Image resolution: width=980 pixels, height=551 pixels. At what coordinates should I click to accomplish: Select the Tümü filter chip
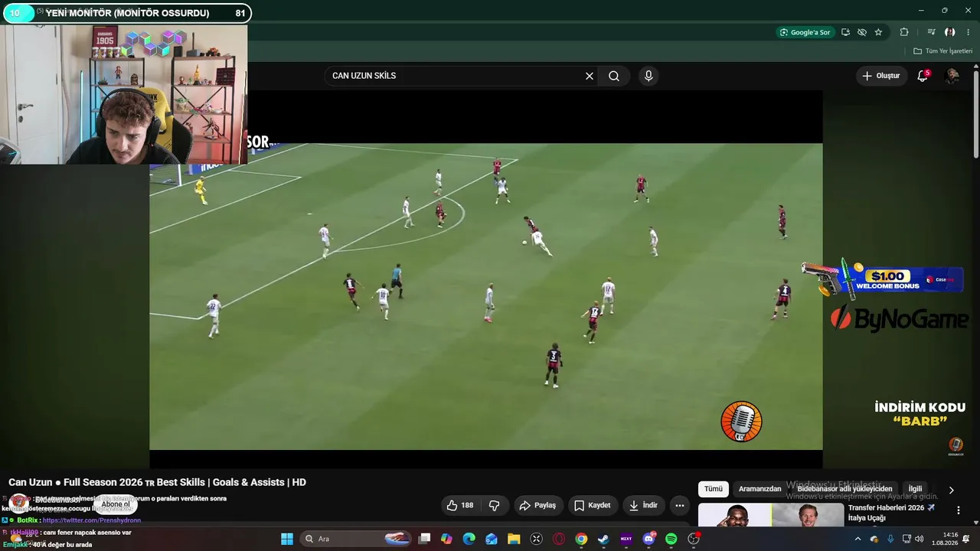(714, 489)
